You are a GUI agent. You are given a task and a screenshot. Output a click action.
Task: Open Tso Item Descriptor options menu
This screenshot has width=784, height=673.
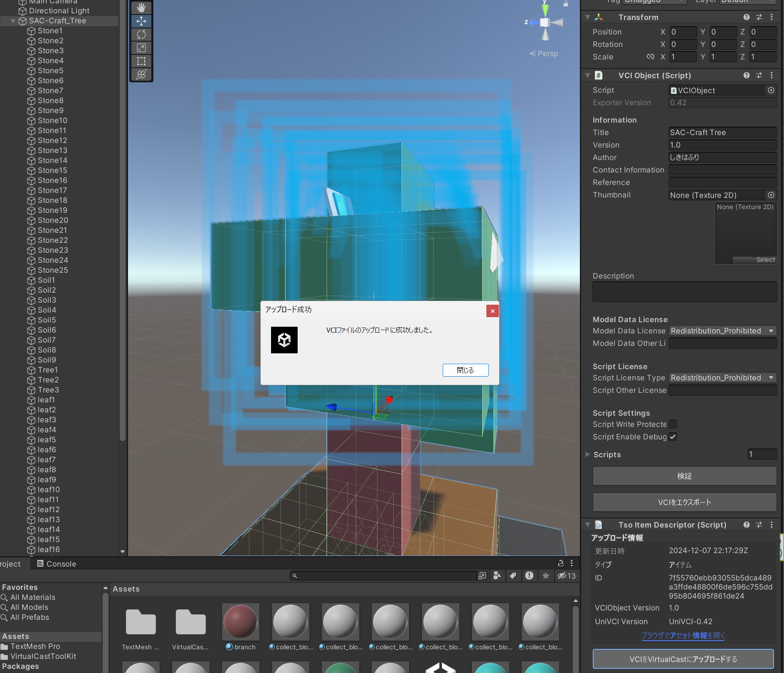click(x=772, y=525)
